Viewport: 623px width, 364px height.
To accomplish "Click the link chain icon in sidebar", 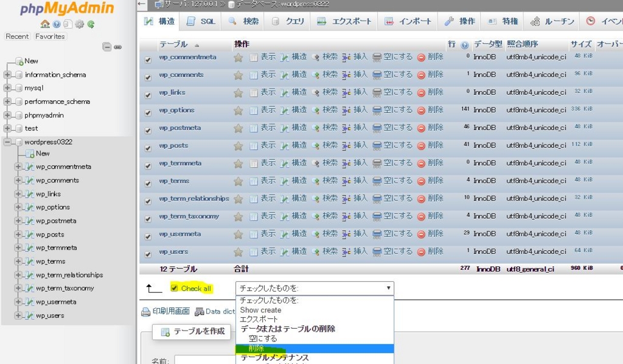I will (x=117, y=47).
